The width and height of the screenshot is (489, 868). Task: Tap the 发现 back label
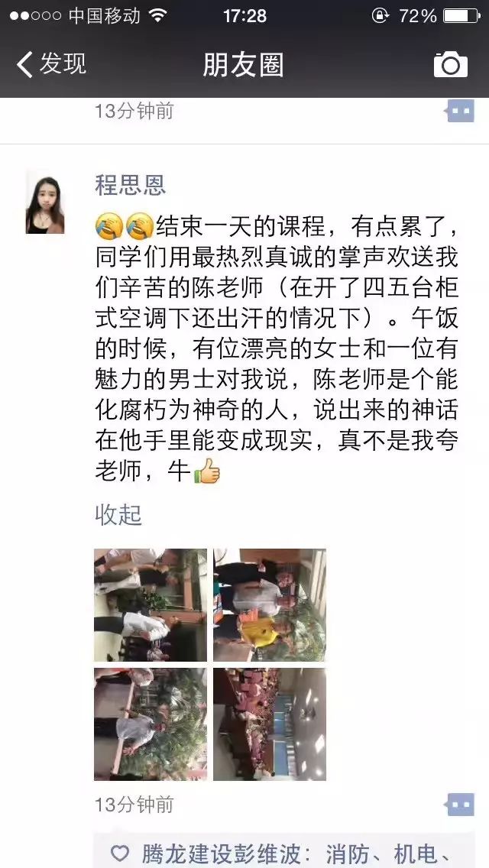point(63,63)
